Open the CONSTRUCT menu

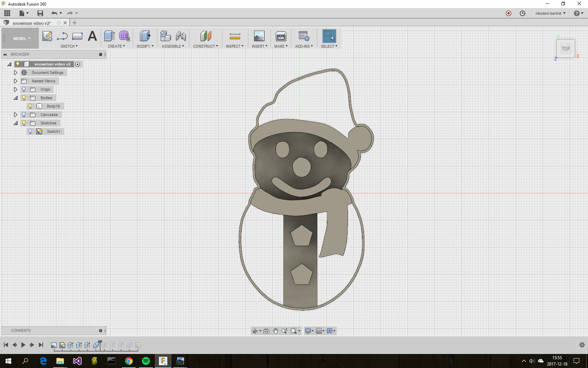pos(205,46)
